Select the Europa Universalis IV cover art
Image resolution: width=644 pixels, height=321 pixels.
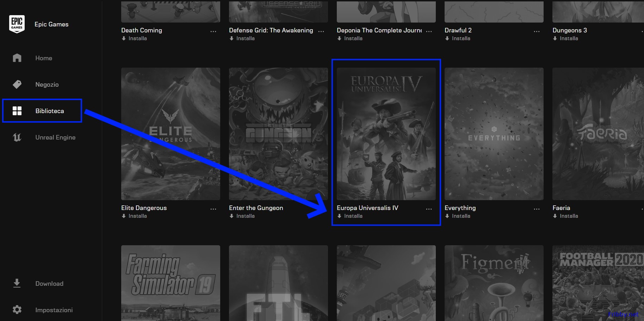coord(386,134)
